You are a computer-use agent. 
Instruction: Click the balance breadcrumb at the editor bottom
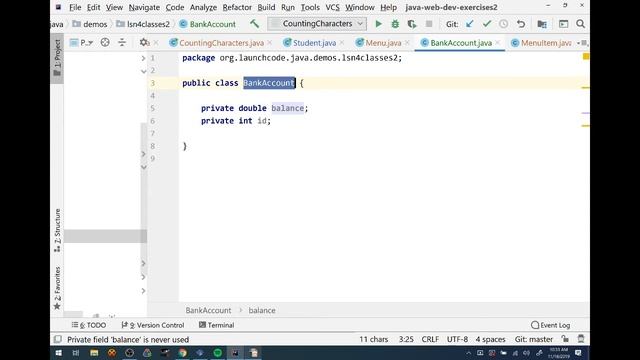[x=262, y=310]
